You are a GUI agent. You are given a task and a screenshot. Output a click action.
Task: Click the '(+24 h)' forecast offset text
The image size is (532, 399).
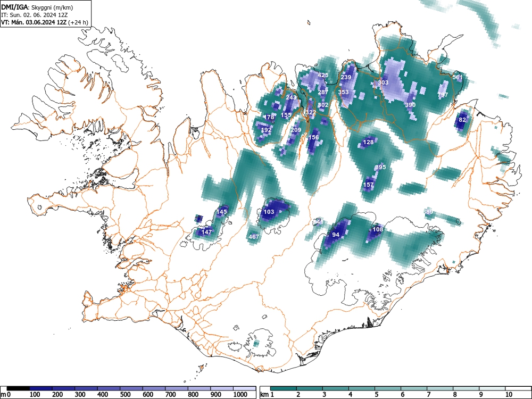pos(78,22)
